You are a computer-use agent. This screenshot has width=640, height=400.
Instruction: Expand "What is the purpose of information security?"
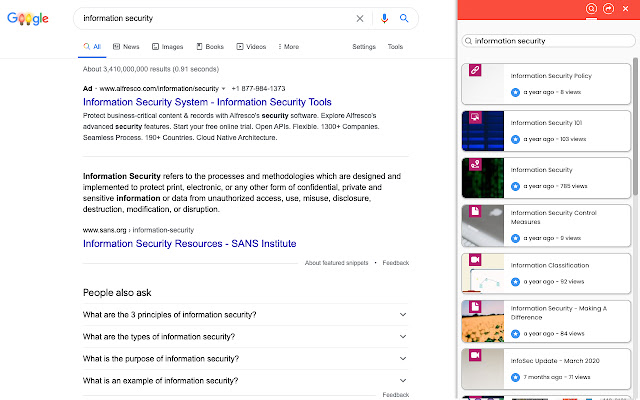[x=402, y=359]
